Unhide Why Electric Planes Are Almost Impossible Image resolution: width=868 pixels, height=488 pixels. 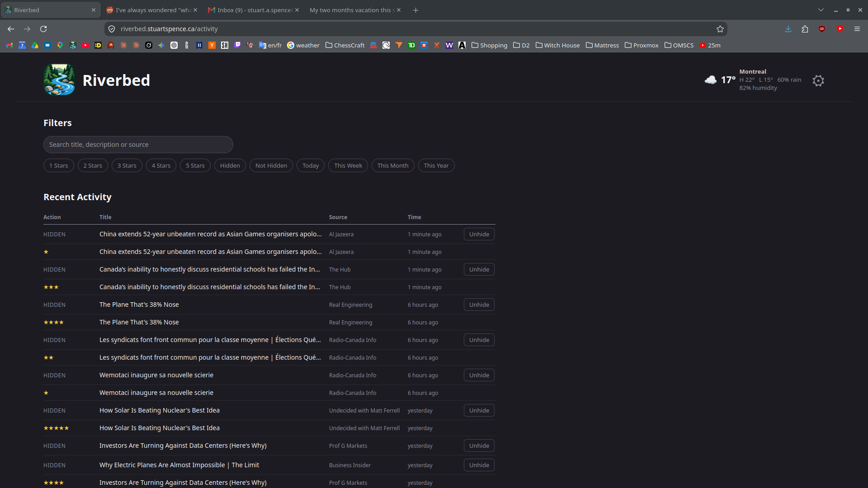pos(479,465)
